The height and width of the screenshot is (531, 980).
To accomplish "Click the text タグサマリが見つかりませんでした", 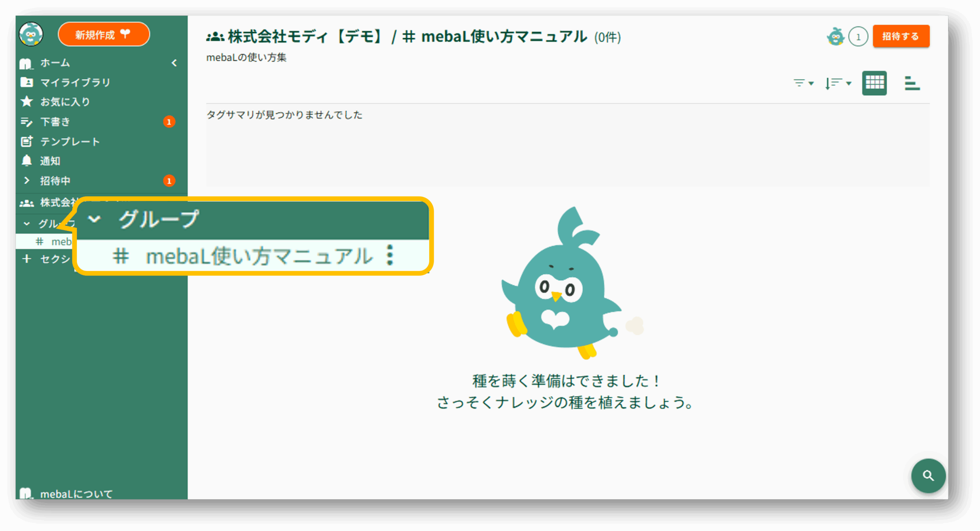I will tap(284, 114).
